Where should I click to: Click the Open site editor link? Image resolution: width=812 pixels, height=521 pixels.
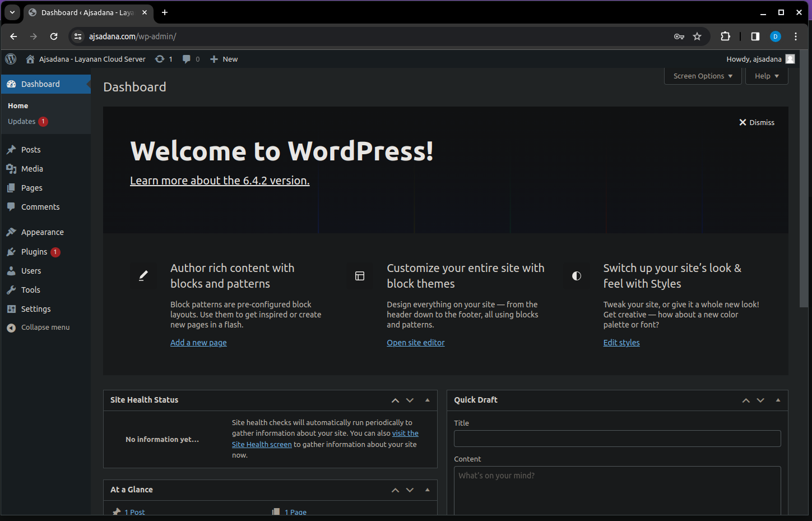pos(415,343)
